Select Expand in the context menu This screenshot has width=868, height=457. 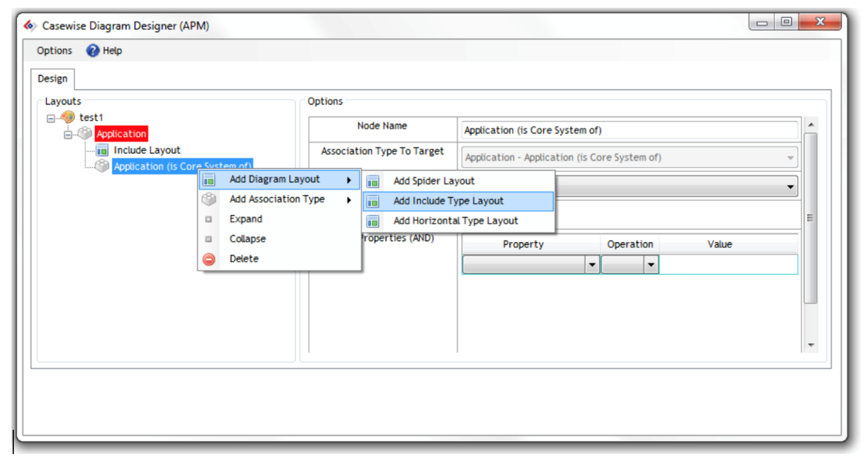280,219
